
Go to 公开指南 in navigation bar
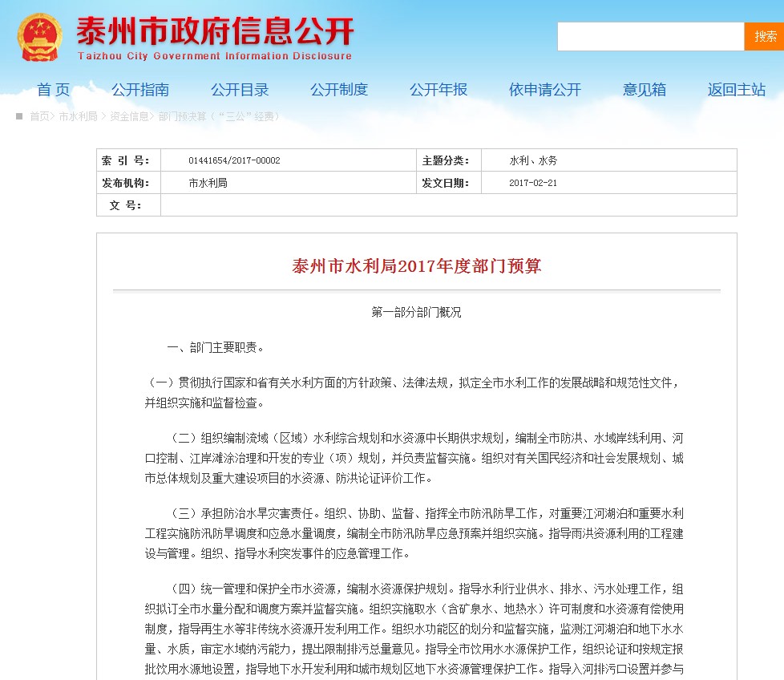coord(140,90)
